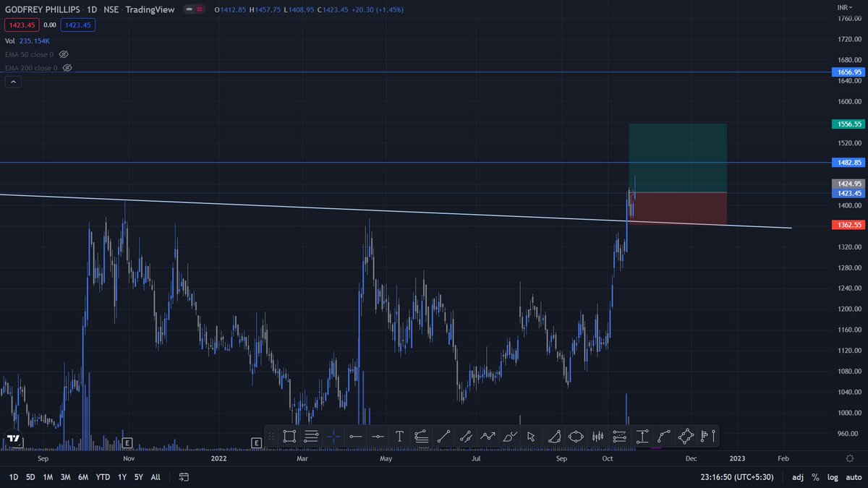Click the TradingView logo
The height and width of the screenshot is (488, 868).
pyautogui.click(x=13, y=438)
